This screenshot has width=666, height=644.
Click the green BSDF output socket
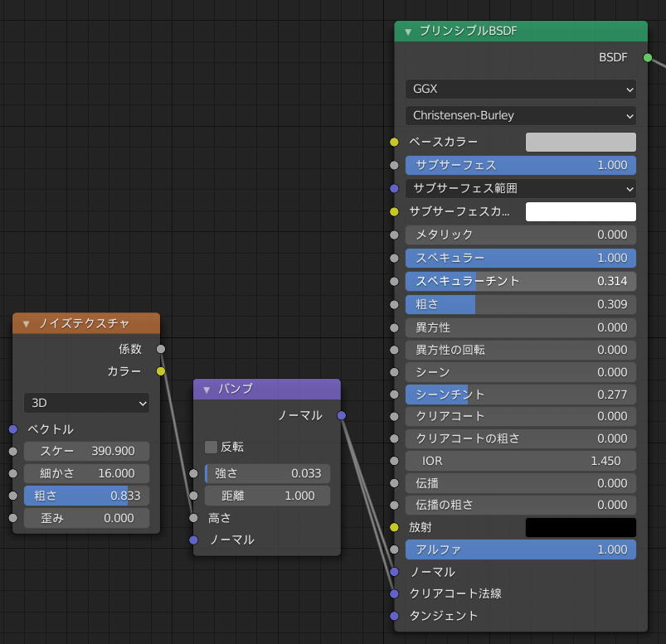click(x=648, y=58)
